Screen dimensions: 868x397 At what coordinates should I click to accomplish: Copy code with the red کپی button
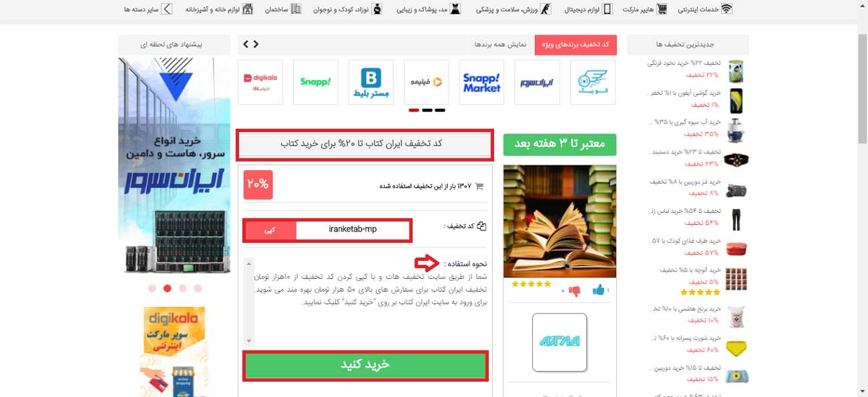coord(271,230)
